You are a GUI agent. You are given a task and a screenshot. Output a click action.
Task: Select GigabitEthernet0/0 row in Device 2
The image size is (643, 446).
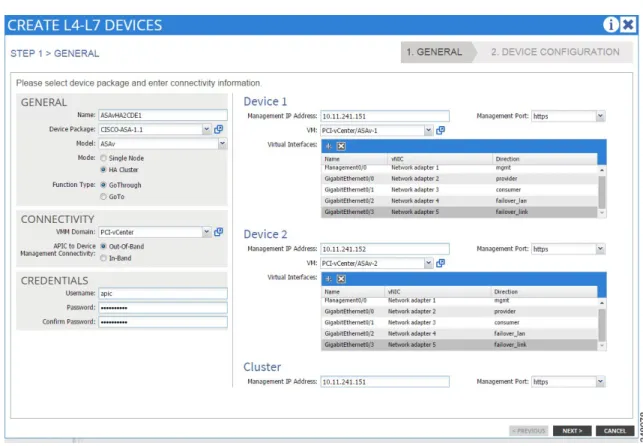(459, 312)
